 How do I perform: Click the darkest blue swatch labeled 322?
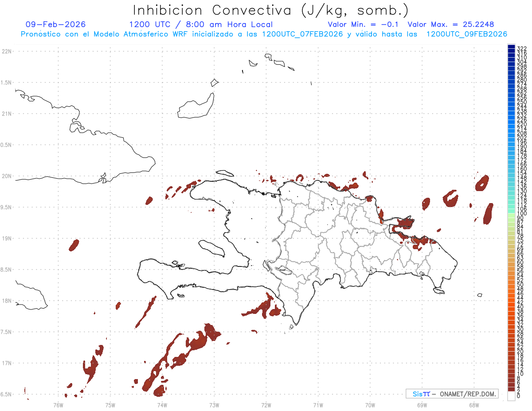tap(511, 47)
